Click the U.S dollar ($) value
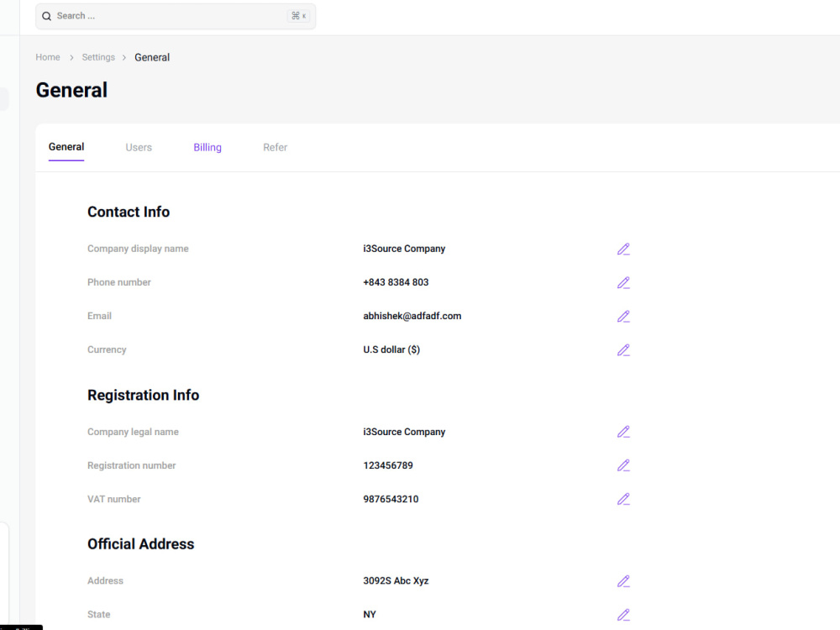 coord(391,349)
